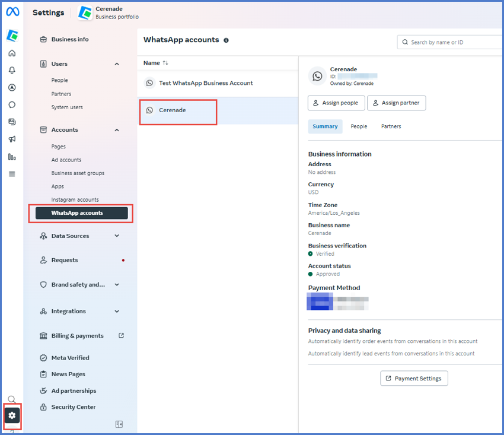Open Payment Settings button
Screen dimensions: 504x435
click(414, 379)
